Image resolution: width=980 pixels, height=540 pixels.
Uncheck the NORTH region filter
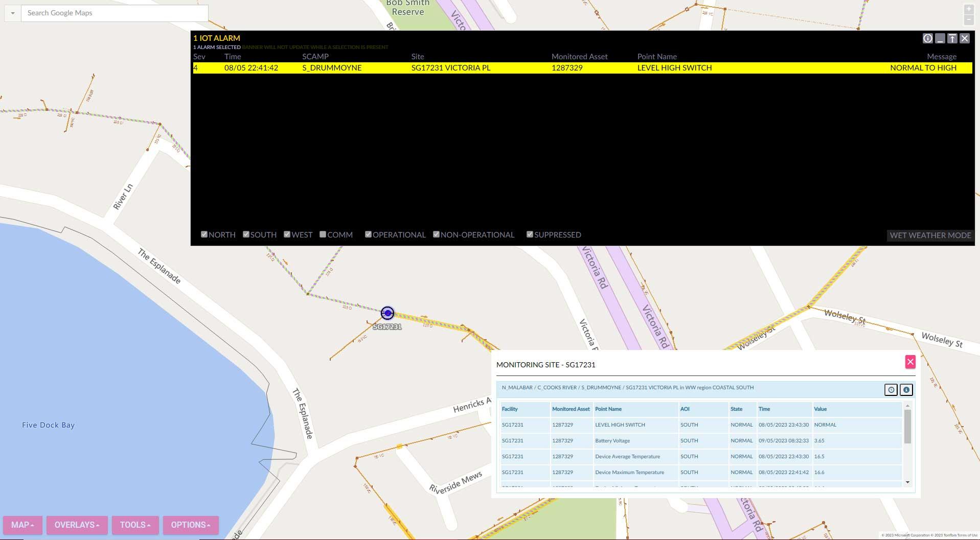204,234
